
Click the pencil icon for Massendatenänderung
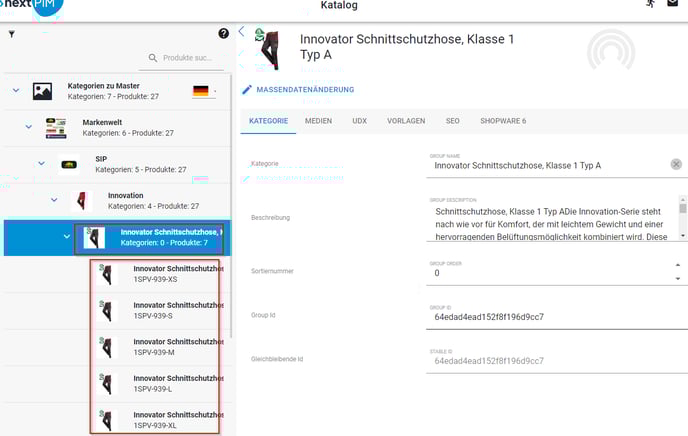coord(247,89)
